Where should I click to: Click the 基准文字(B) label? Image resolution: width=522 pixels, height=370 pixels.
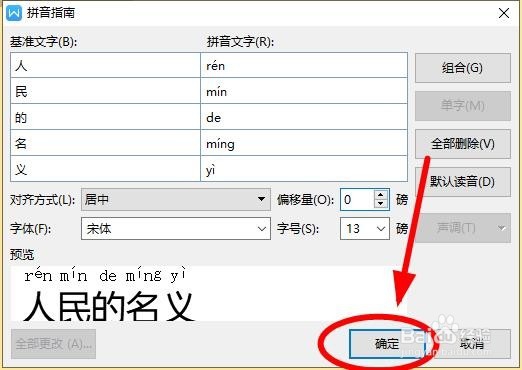43,42
